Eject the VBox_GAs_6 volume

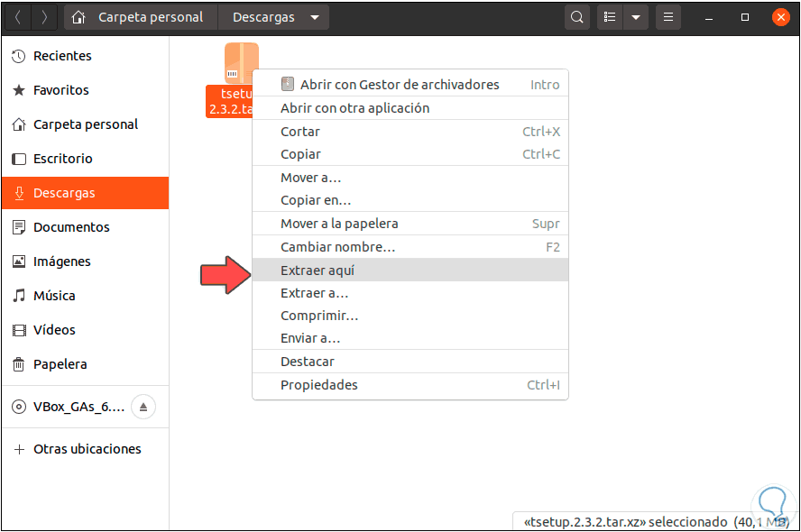pyautogui.click(x=143, y=407)
